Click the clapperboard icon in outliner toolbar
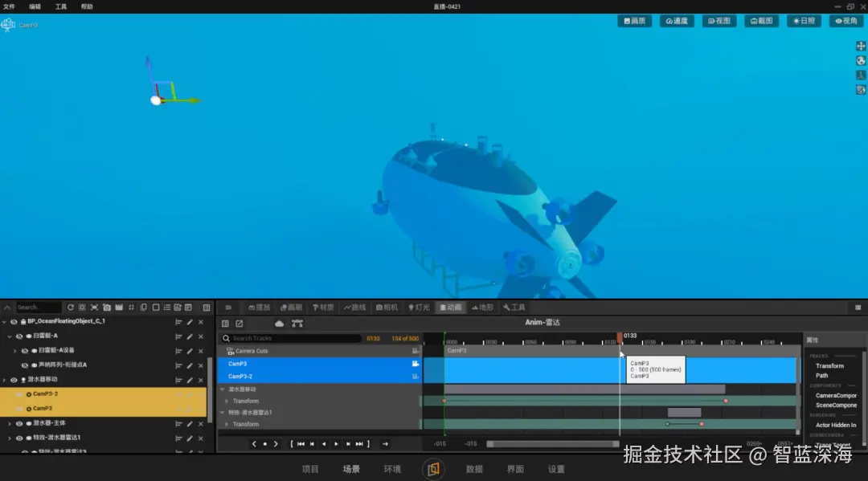This screenshot has width=868, height=481. (x=119, y=308)
